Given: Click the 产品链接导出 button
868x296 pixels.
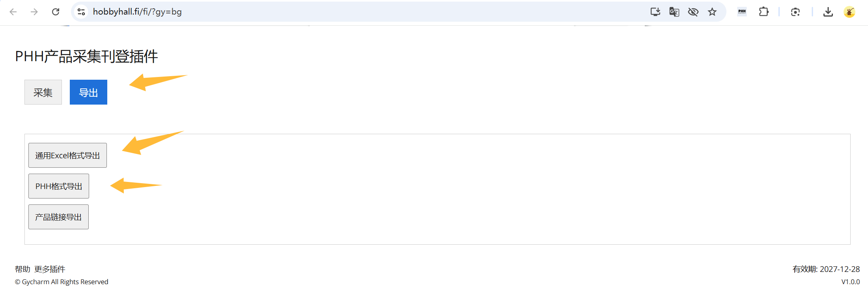Looking at the screenshot, I should pos(58,217).
